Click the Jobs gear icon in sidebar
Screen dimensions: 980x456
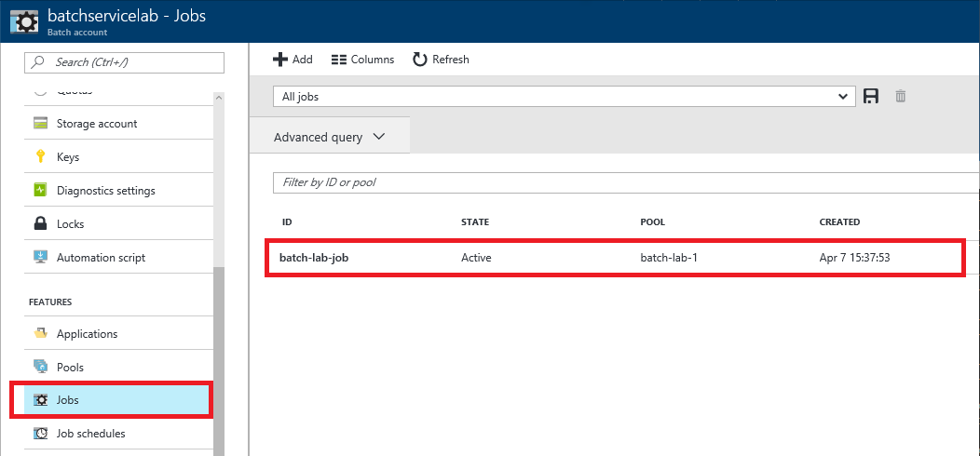41,400
